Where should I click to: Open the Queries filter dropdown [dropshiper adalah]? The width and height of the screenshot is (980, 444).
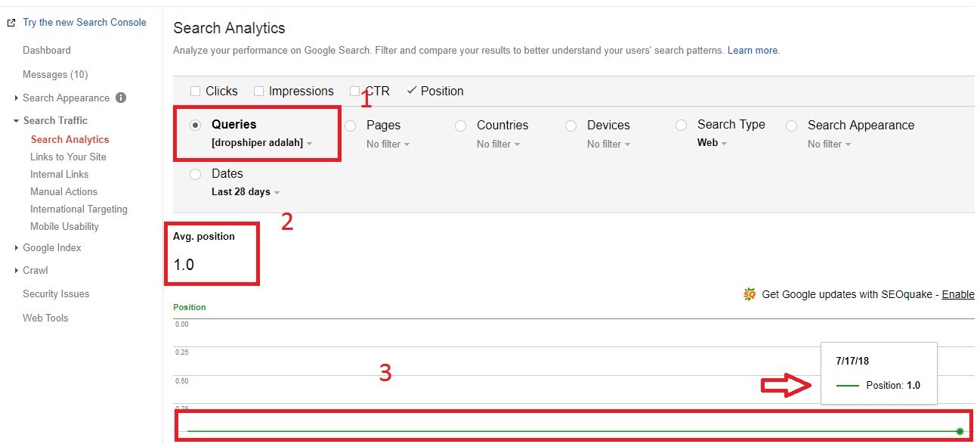(x=261, y=143)
